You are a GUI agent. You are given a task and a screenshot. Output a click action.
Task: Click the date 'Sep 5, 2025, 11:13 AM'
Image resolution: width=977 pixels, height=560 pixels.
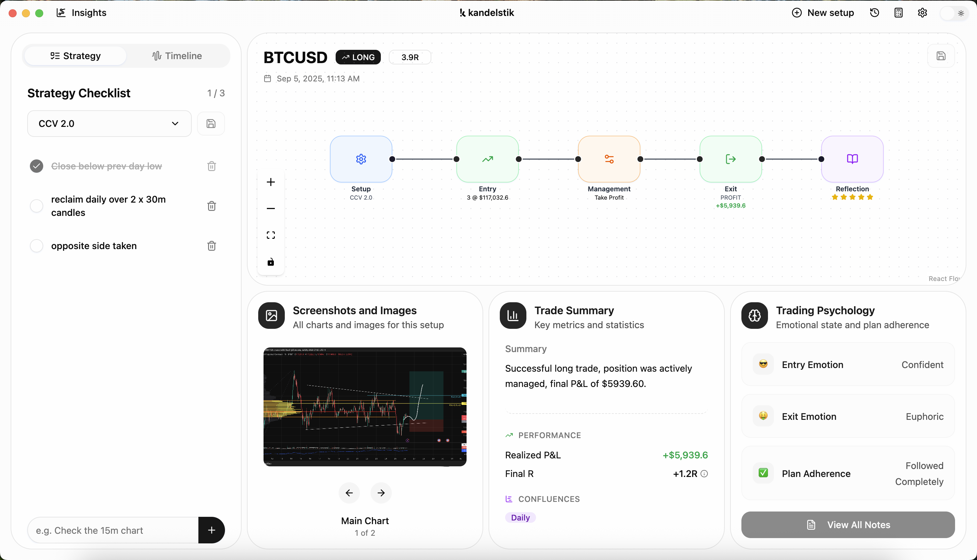click(318, 78)
